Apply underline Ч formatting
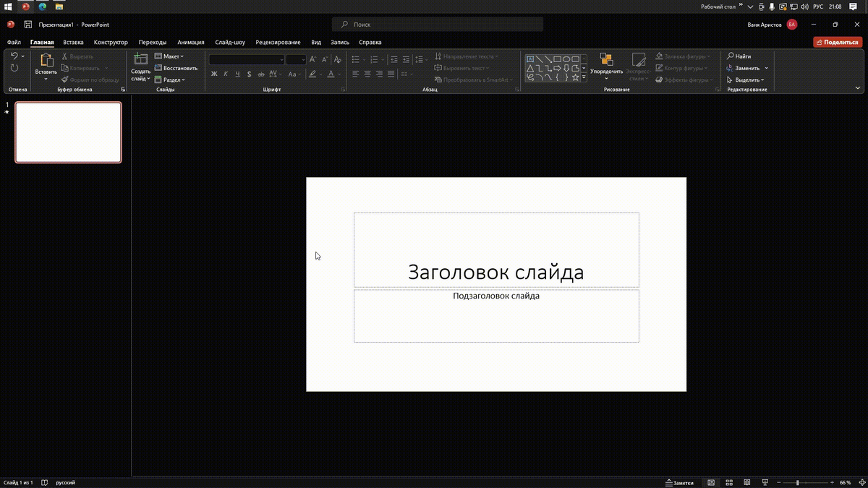 click(x=237, y=74)
